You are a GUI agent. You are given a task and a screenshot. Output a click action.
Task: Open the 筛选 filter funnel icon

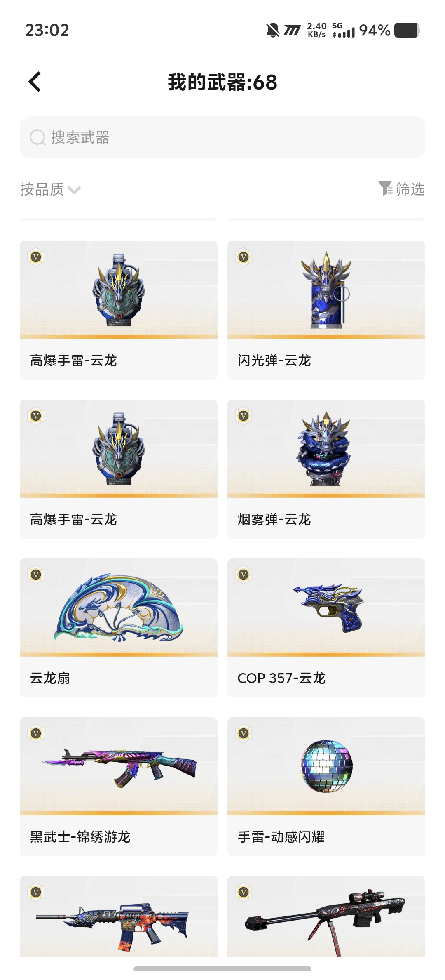[386, 188]
